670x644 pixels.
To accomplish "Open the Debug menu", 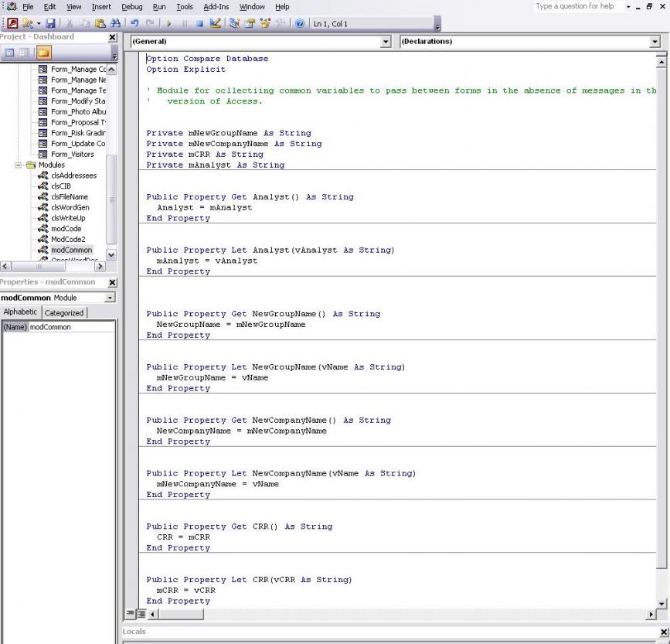I will (x=132, y=7).
